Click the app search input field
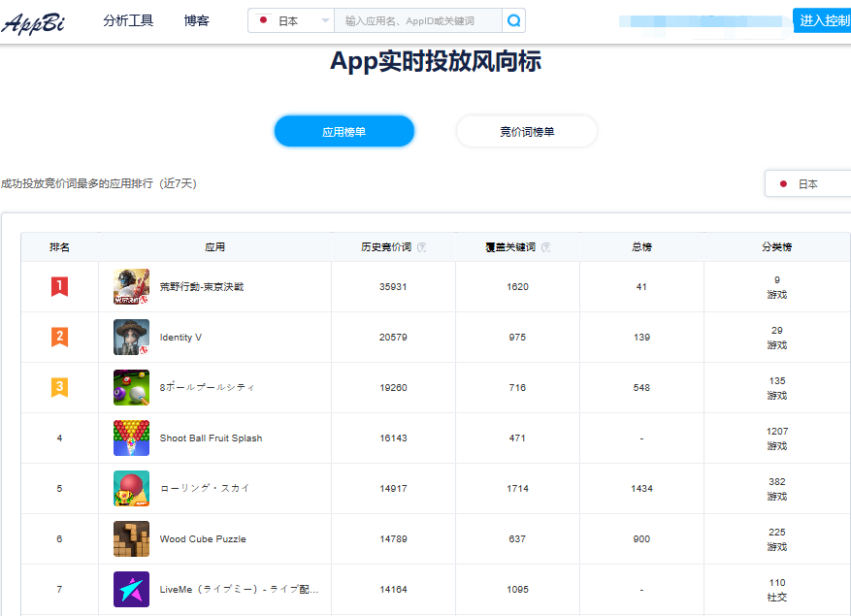851x616 pixels. [417, 19]
